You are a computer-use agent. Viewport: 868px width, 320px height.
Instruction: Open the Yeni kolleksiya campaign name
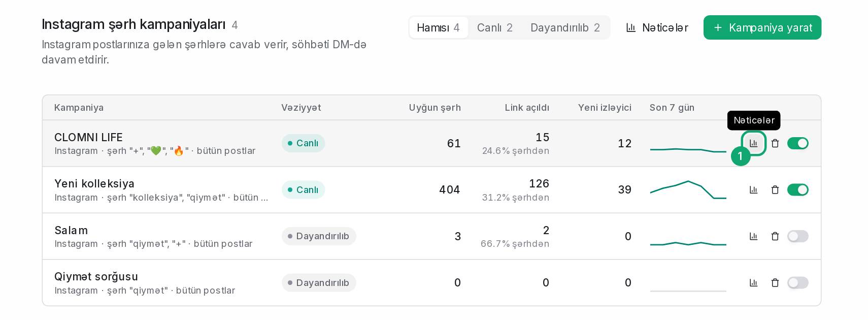click(94, 183)
